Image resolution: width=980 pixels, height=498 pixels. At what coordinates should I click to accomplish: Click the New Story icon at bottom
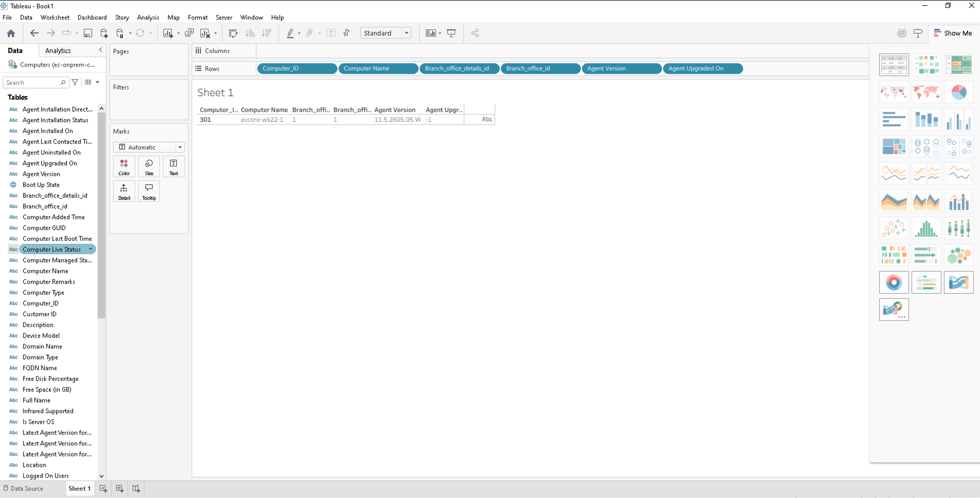click(x=136, y=489)
